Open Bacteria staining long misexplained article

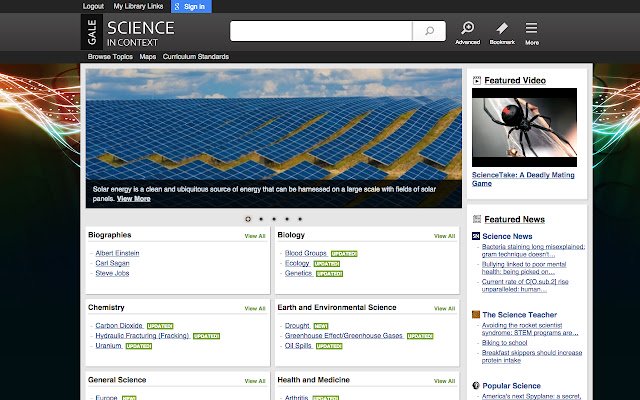pyautogui.click(x=533, y=251)
